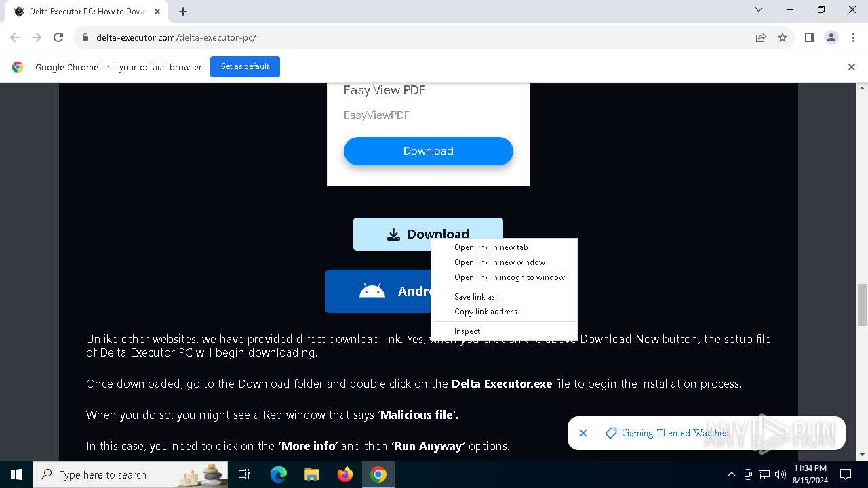Choose Save link as...

[x=504, y=297]
